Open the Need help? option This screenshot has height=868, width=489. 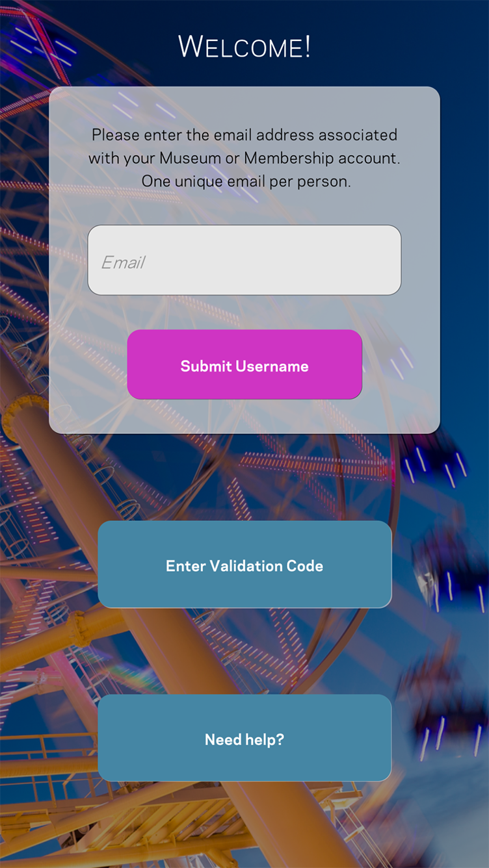coord(244,737)
